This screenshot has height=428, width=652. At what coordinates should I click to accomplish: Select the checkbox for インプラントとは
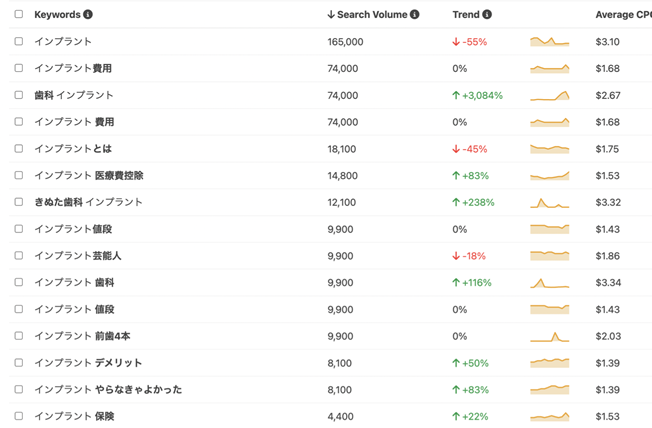point(19,148)
